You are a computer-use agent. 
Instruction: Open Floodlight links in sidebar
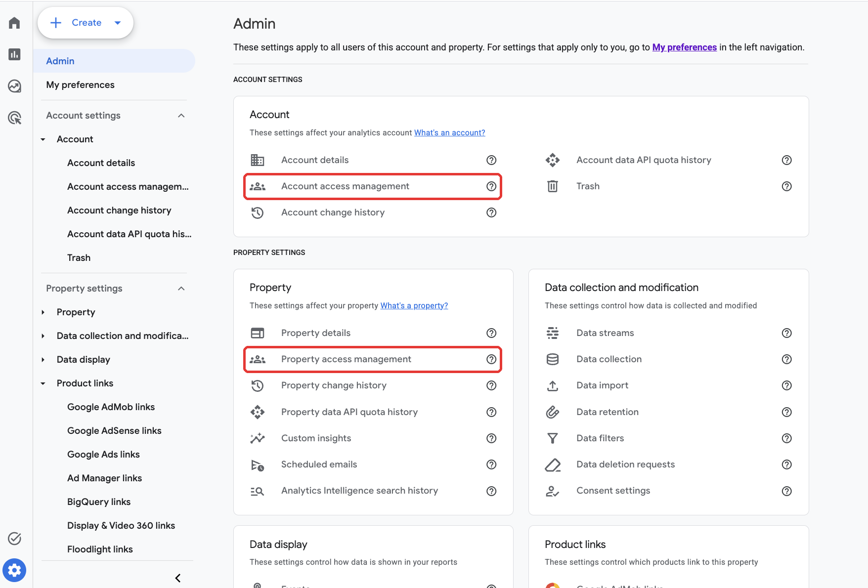(x=100, y=549)
